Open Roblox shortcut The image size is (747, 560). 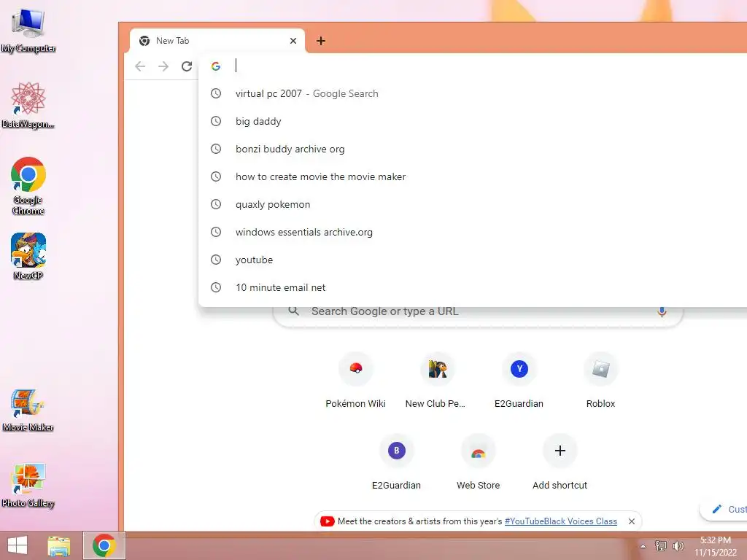pos(601,381)
